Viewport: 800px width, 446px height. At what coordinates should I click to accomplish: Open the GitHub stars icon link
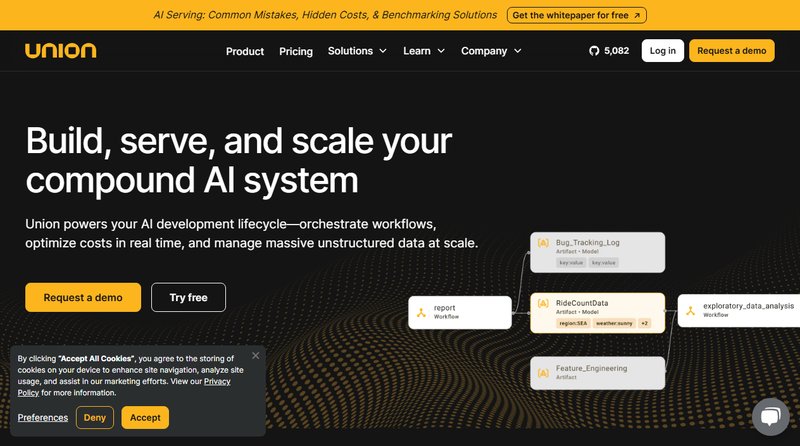pos(596,51)
